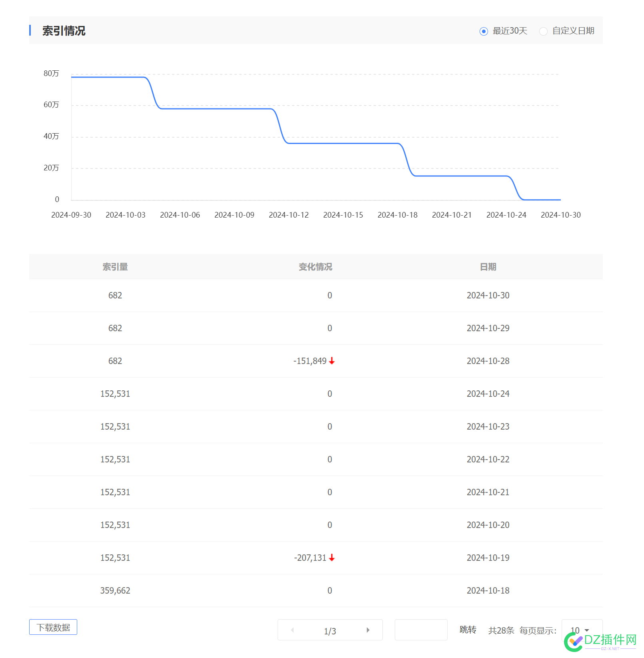This screenshot has height=658, width=644.
Task: Select the 自定义日期 radio option
Action: tap(543, 31)
